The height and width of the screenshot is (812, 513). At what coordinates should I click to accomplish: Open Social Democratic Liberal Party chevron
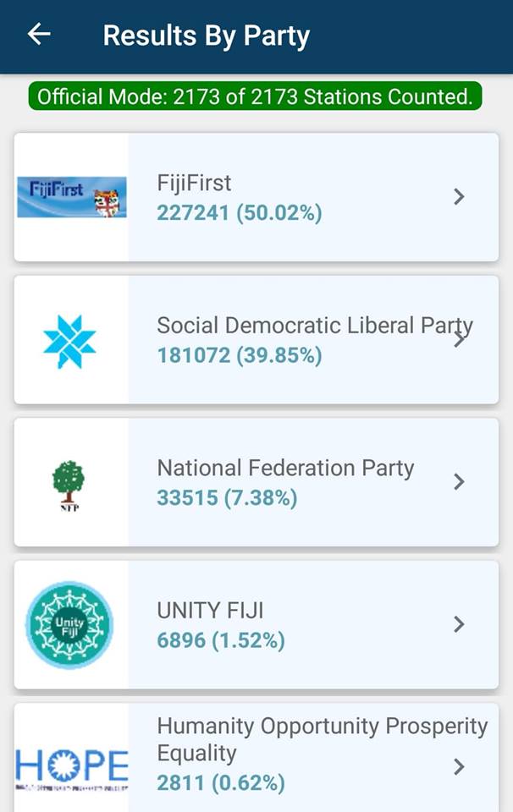click(x=459, y=340)
